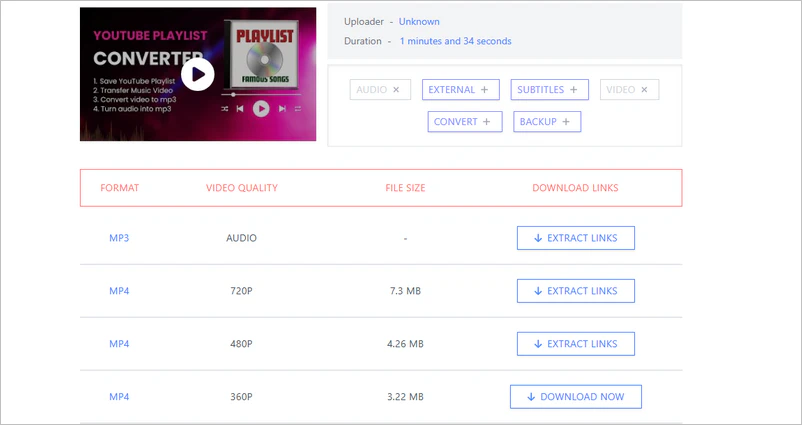The image size is (802, 425).
Task: Click the 720P quality cell
Action: point(241,291)
